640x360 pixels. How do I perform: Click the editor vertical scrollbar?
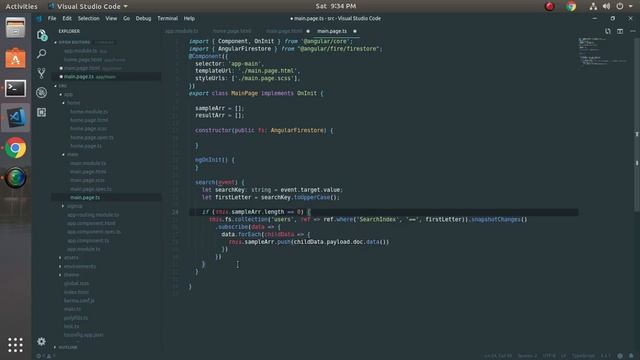click(x=637, y=124)
